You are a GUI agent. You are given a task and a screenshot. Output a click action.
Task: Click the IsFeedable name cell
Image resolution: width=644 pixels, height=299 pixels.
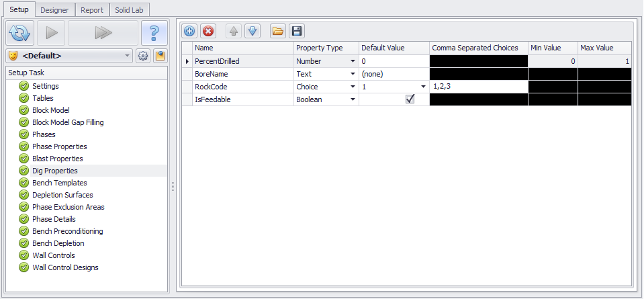243,99
